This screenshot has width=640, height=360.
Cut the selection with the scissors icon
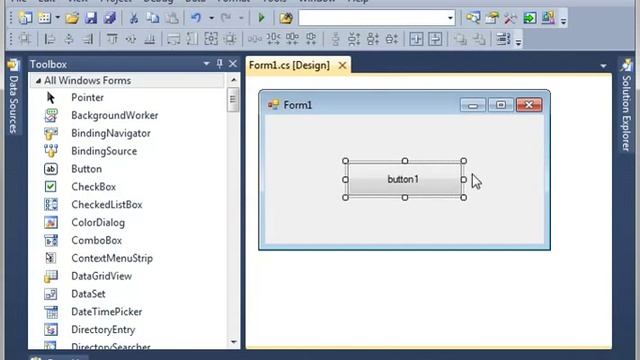click(x=133, y=18)
